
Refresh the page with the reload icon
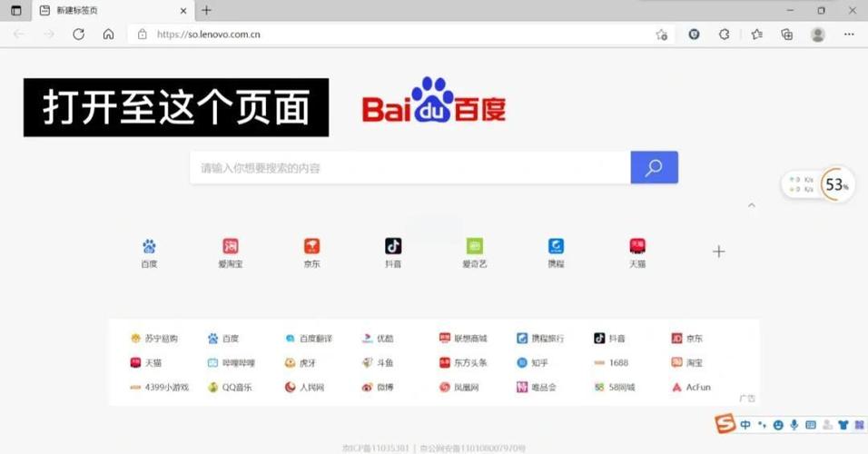tap(78, 35)
